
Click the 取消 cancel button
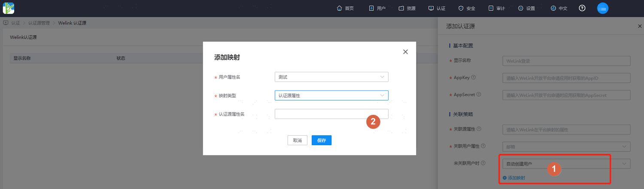point(298,140)
